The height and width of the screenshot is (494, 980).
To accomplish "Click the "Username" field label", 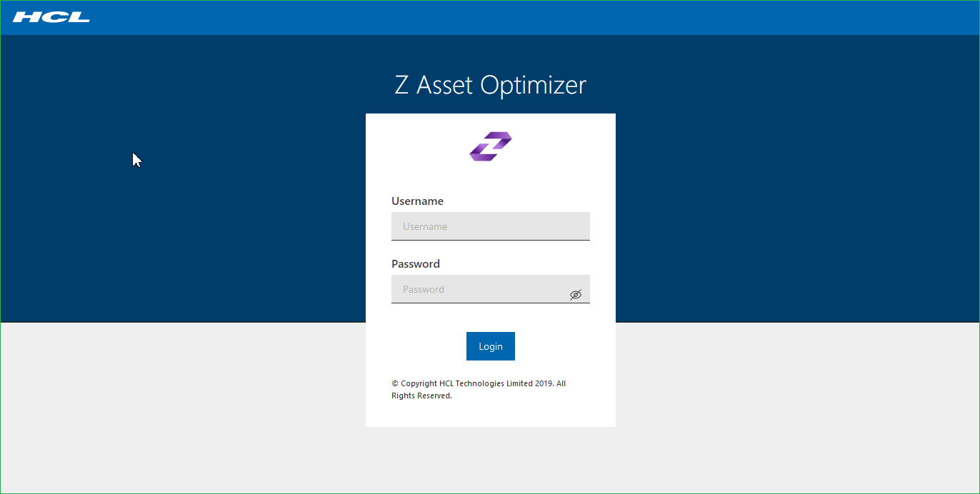I will 417,201.
